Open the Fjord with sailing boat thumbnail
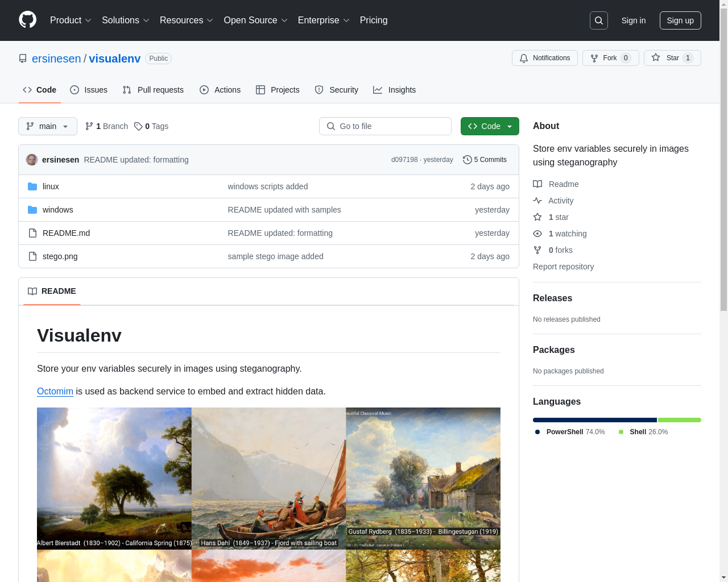728x582 pixels. (x=268, y=478)
